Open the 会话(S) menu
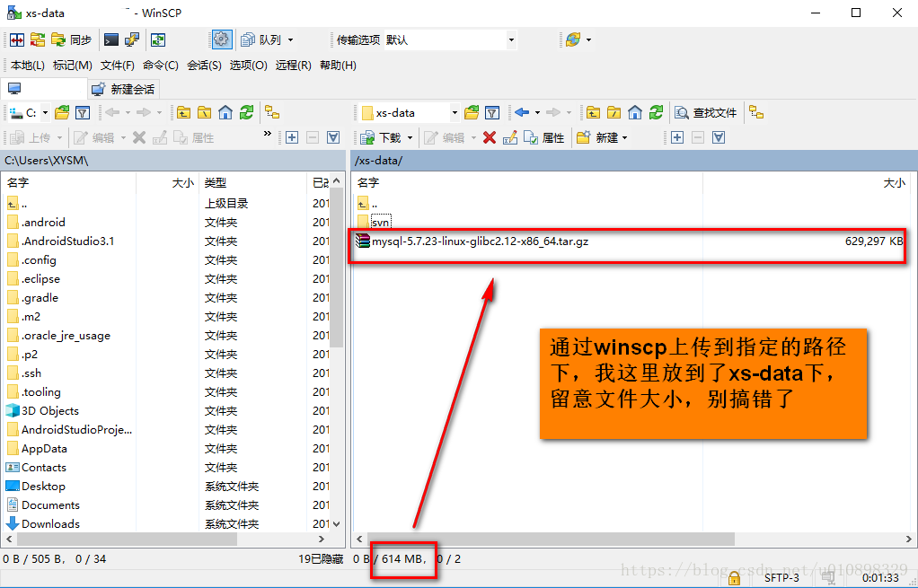Image resolution: width=918 pixels, height=588 pixels. (204, 65)
